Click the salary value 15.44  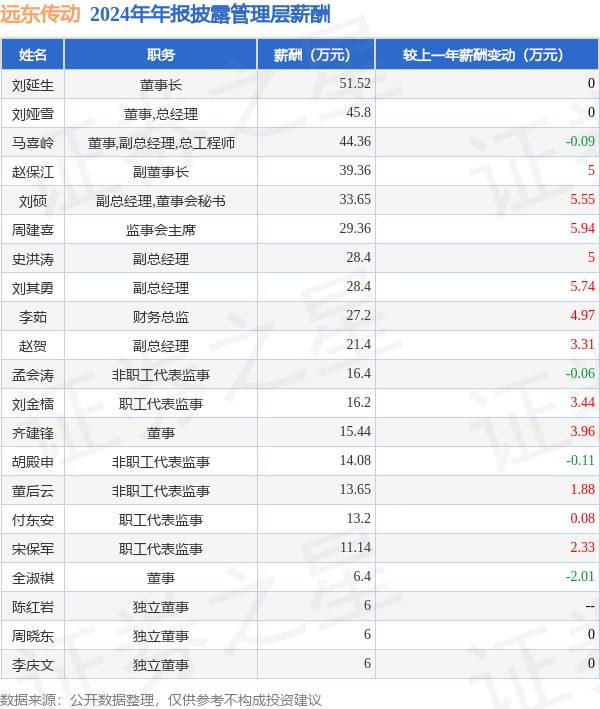pyautogui.click(x=355, y=431)
